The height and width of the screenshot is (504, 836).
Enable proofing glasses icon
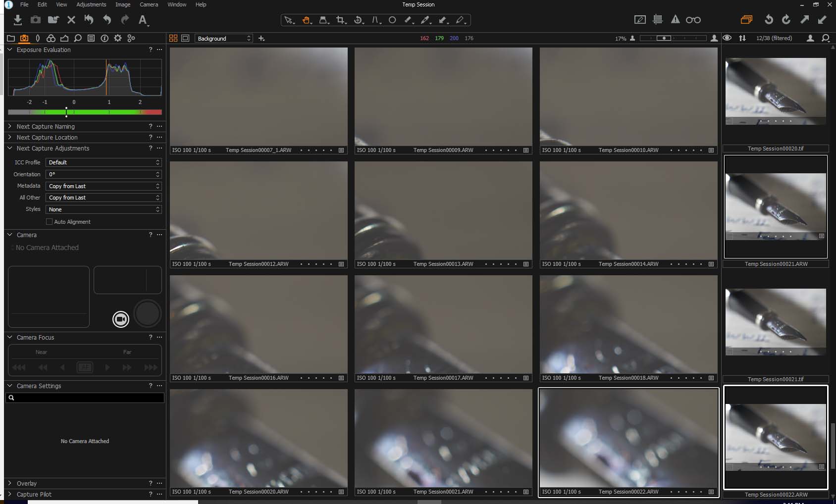point(693,20)
